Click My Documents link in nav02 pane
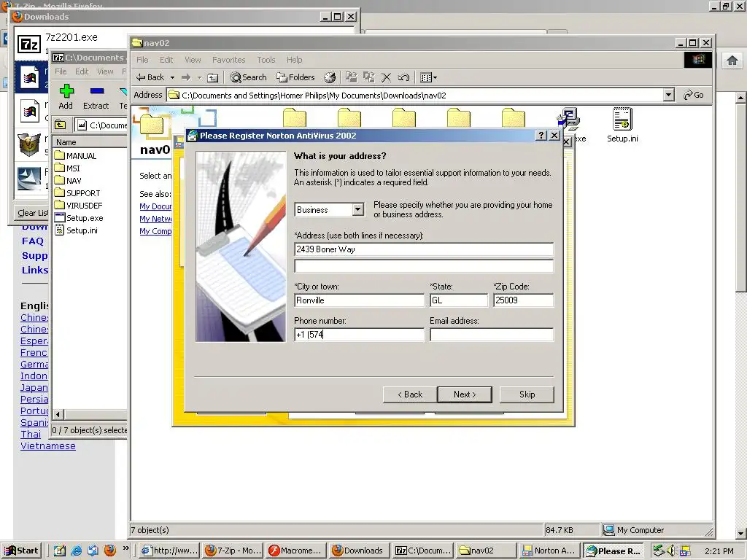The height and width of the screenshot is (560, 747). point(155,206)
